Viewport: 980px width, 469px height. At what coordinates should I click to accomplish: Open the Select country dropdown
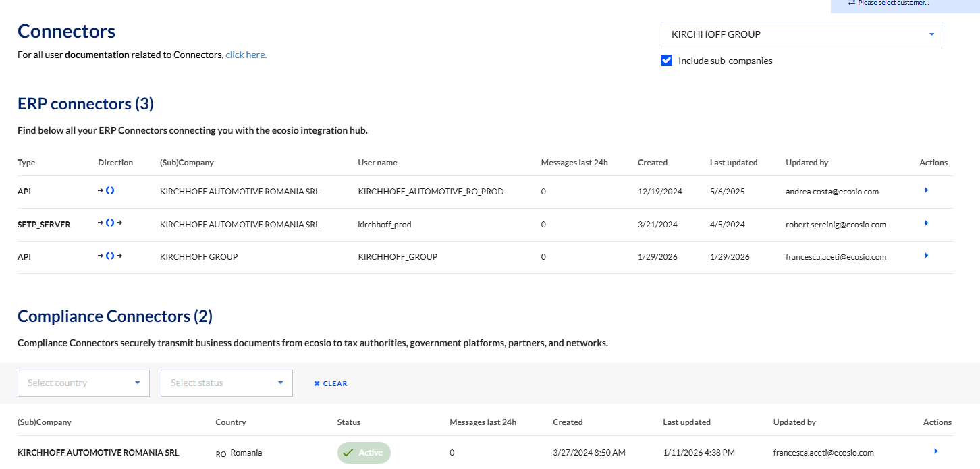pos(84,383)
